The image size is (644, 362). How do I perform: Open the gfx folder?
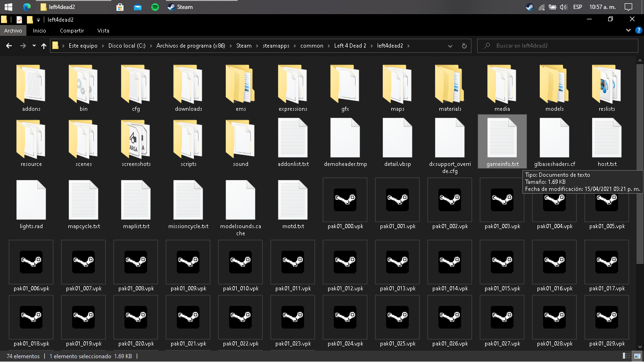pos(345,89)
